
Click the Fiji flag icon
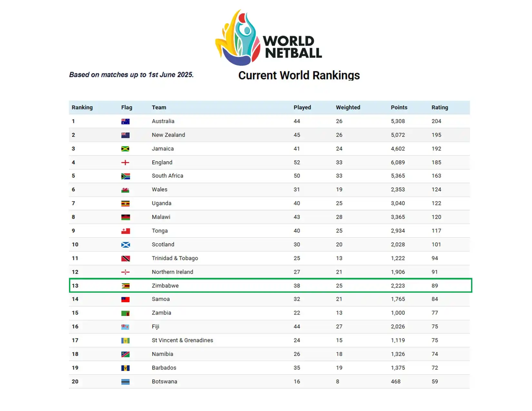(x=125, y=327)
